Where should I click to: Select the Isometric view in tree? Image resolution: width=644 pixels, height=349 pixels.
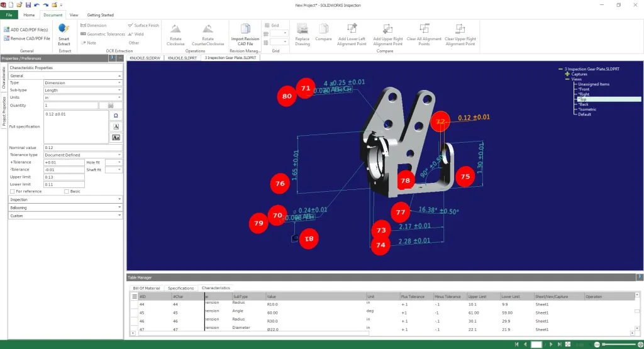click(x=587, y=109)
